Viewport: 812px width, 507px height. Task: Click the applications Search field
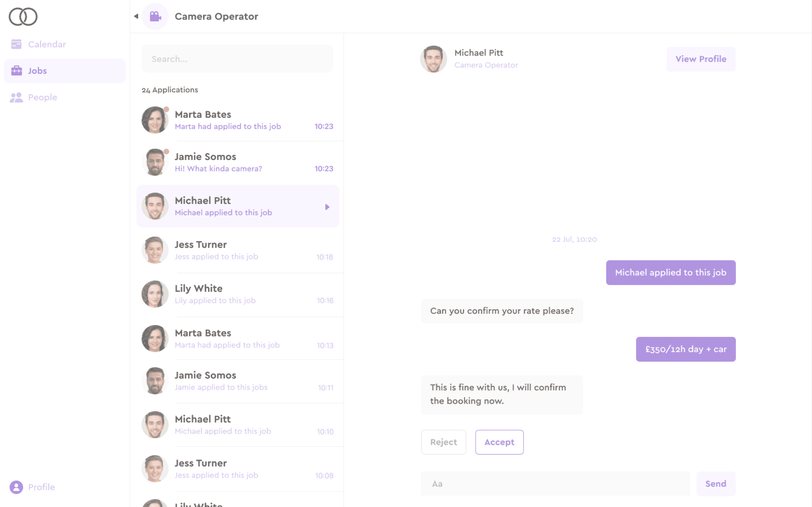(x=237, y=59)
